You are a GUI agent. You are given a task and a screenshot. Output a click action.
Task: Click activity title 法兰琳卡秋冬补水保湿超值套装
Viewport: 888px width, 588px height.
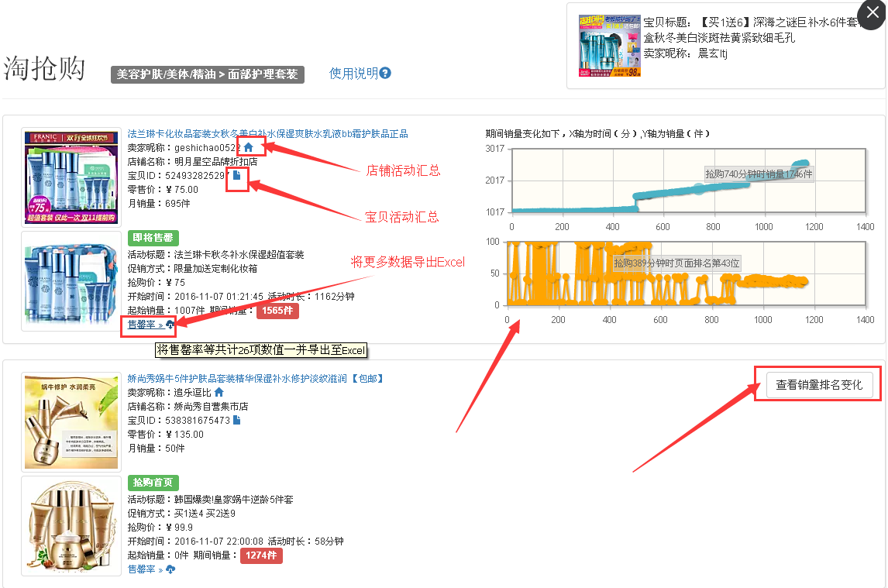[x=239, y=255]
